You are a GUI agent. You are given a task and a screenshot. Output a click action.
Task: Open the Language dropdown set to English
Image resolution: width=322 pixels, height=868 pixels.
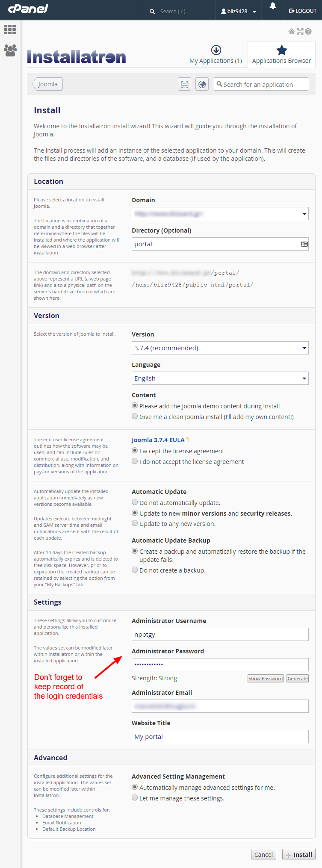coord(220,378)
